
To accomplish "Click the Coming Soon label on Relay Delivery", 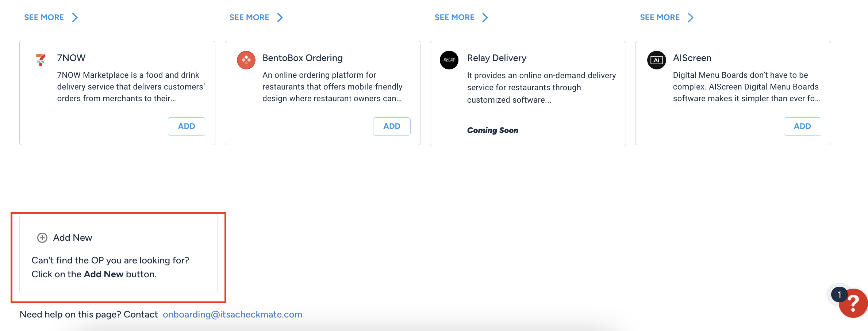I will pyautogui.click(x=492, y=130).
